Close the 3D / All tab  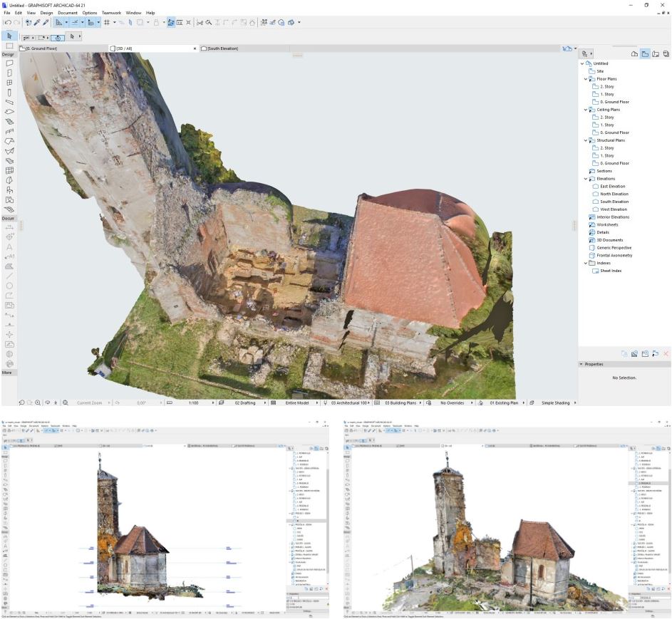click(195, 48)
